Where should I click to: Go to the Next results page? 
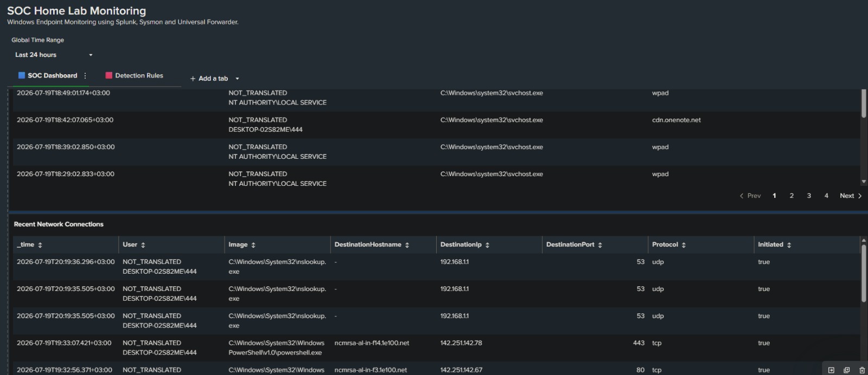851,196
